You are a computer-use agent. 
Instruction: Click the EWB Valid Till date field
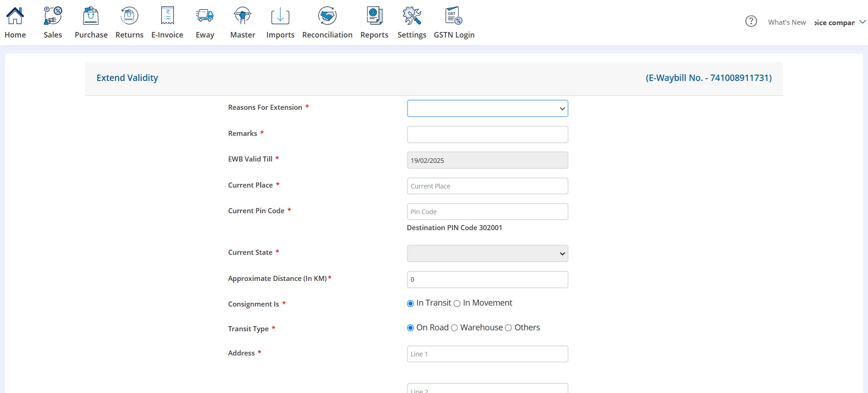tap(488, 160)
